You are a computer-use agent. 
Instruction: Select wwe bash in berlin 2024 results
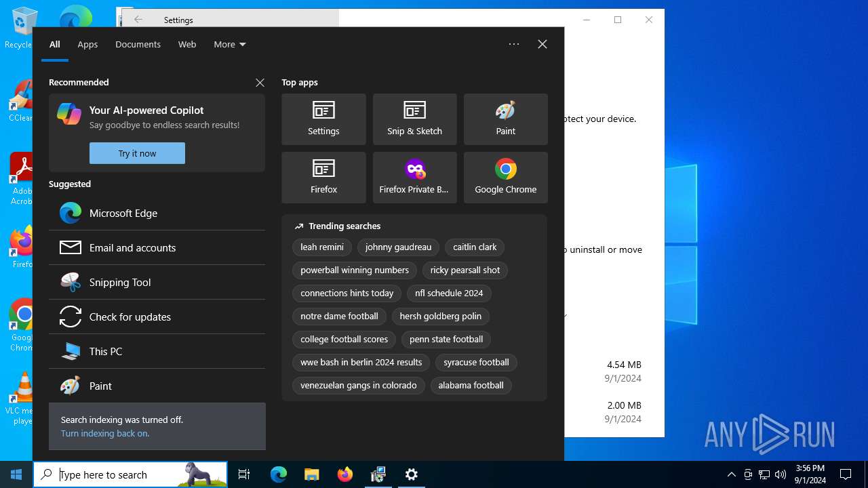tap(361, 362)
